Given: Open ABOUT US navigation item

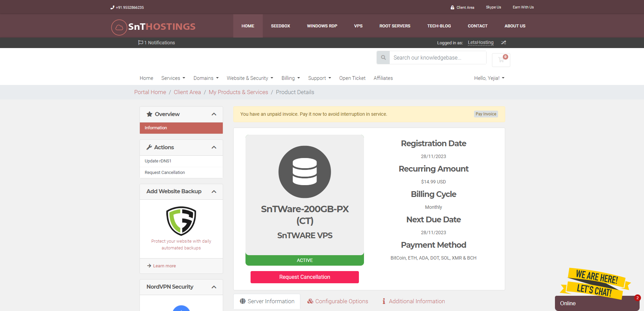Looking at the screenshot, I should coord(515,26).
